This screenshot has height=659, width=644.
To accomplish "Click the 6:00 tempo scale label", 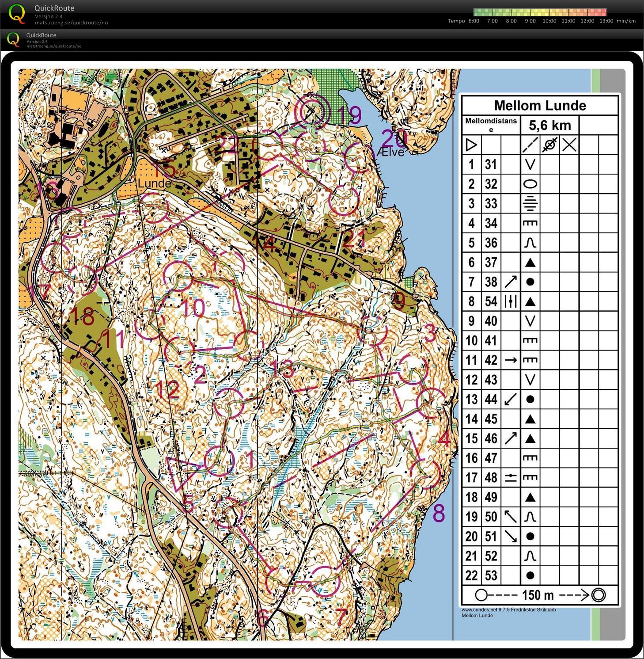I will tap(474, 21).
